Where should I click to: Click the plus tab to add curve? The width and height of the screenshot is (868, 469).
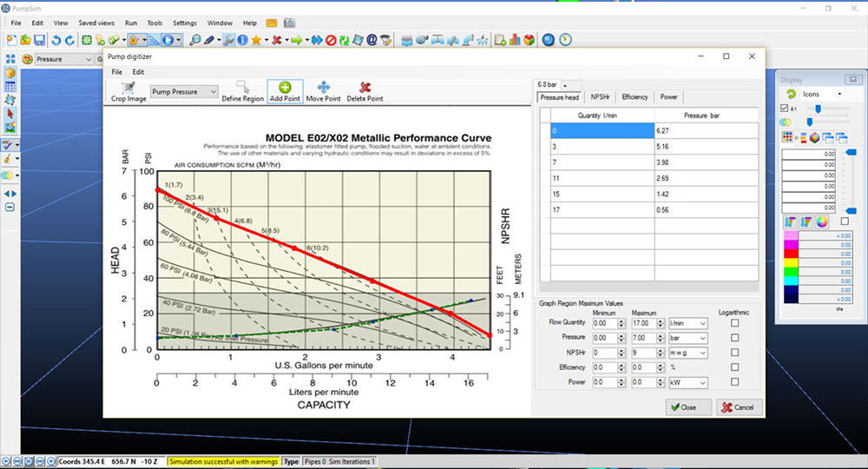click(565, 85)
